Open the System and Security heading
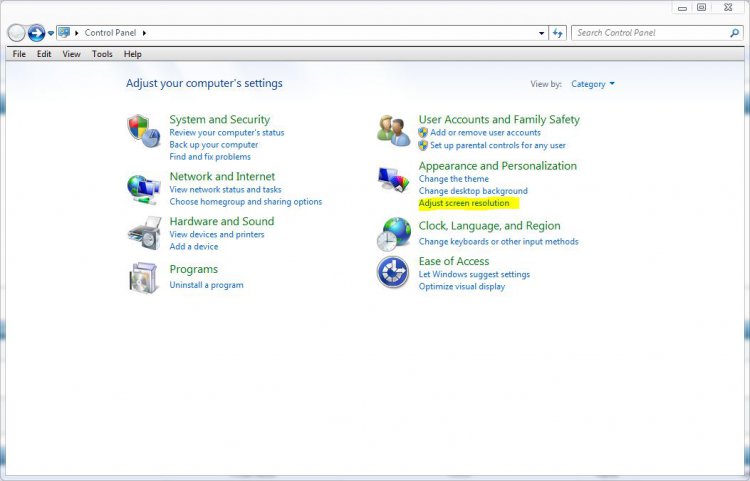The width and height of the screenshot is (750, 481). 220,119
